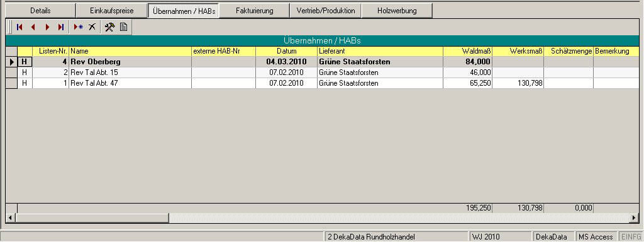Image resolution: width=644 pixels, height=242 pixels.
Task: Click the horizontal scrollbar thumb
Action: point(92,217)
